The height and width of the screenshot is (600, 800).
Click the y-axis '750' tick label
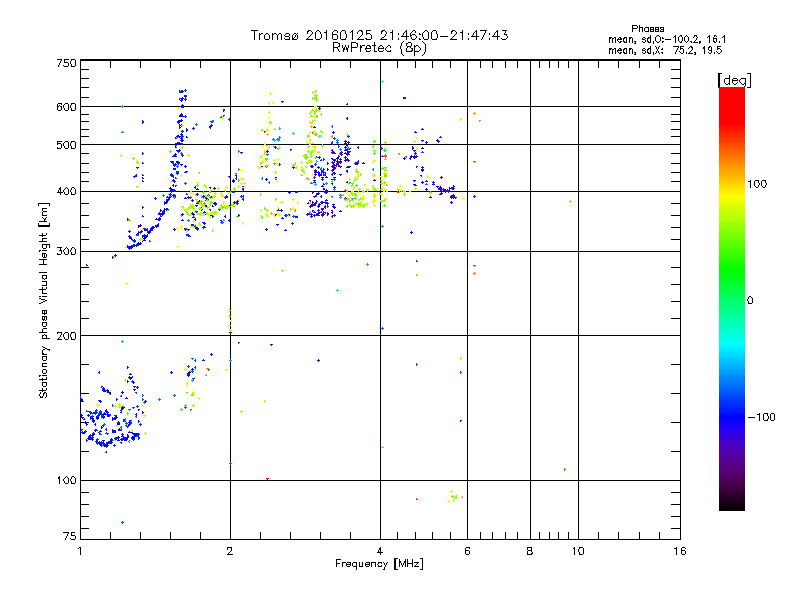coord(66,63)
